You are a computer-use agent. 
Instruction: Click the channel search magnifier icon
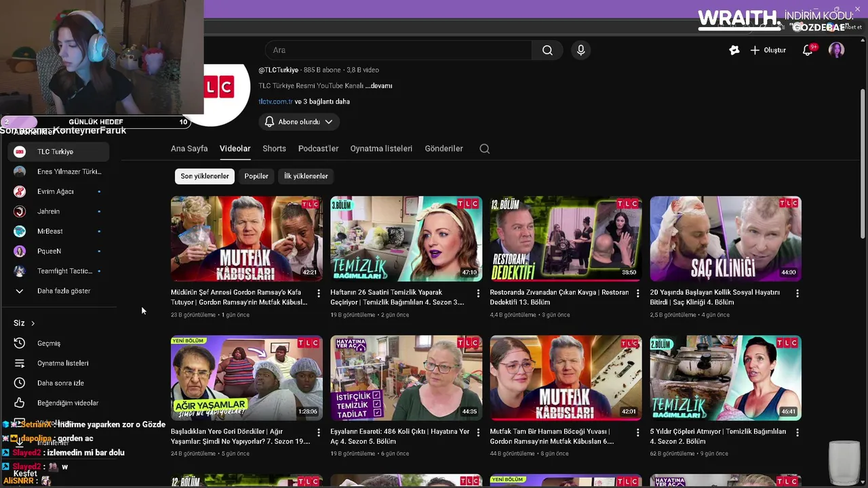click(x=484, y=148)
